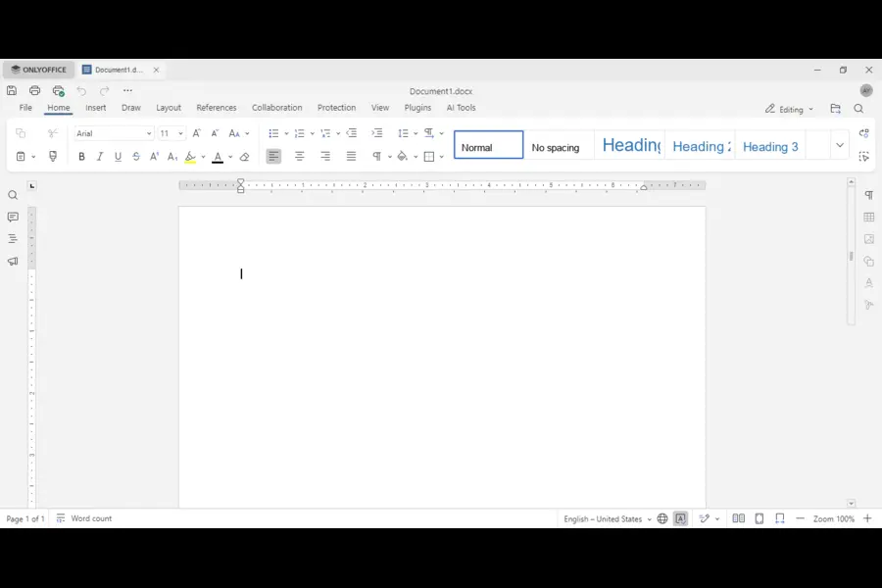Switch to the Collaboration tab
Viewport: 882px width, 588px height.
tap(276, 108)
